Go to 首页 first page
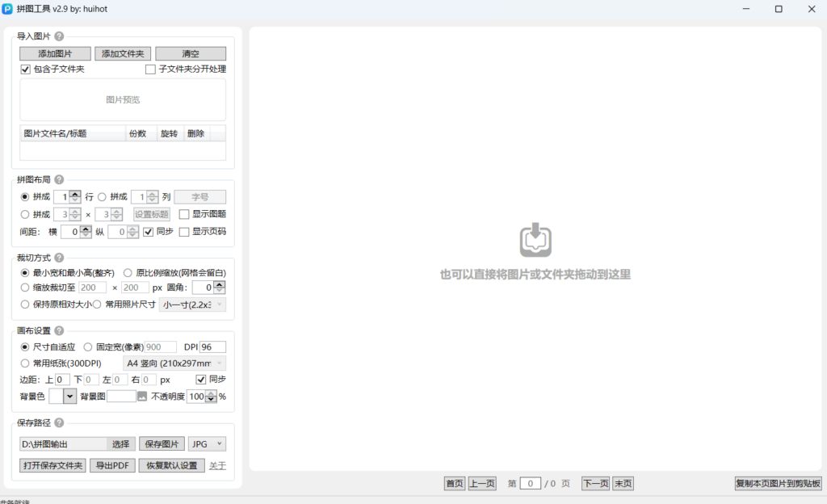827x504 pixels. click(455, 484)
